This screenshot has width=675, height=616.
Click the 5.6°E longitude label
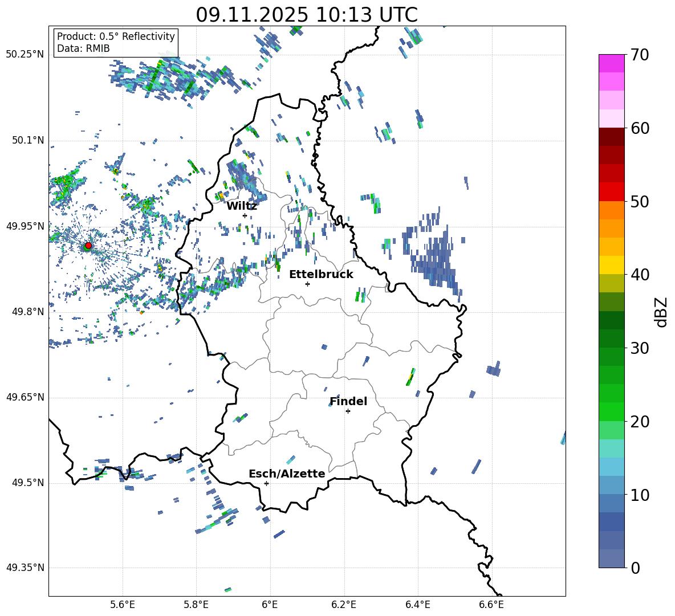click(x=123, y=605)
